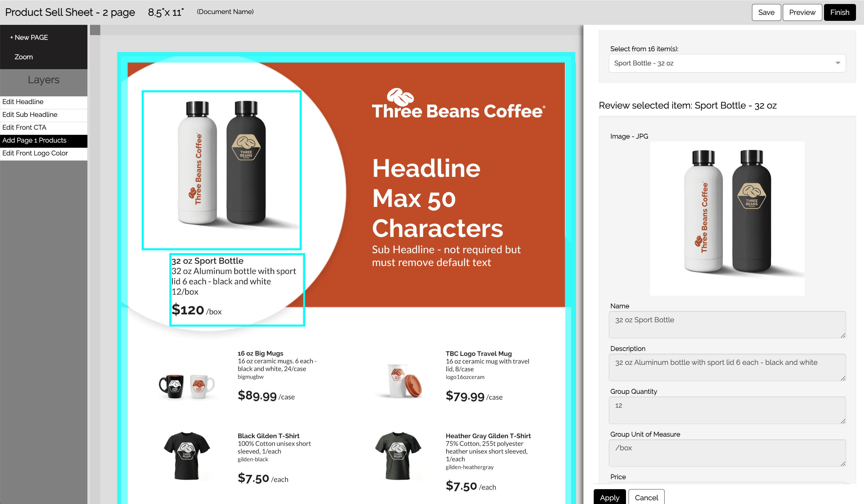
Task: Select the sport bottle image on the canvas
Action: 221,170
